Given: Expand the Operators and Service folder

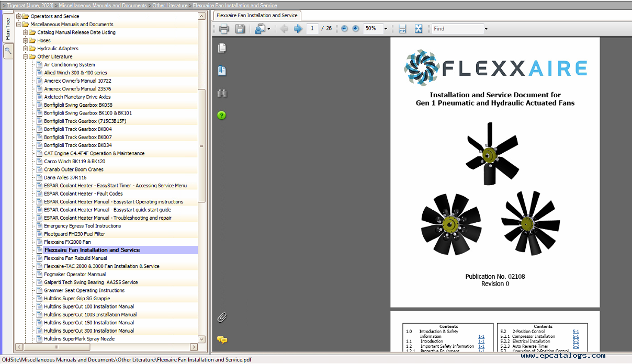Looking at the screenshot, I should click(x=19, y=16).
